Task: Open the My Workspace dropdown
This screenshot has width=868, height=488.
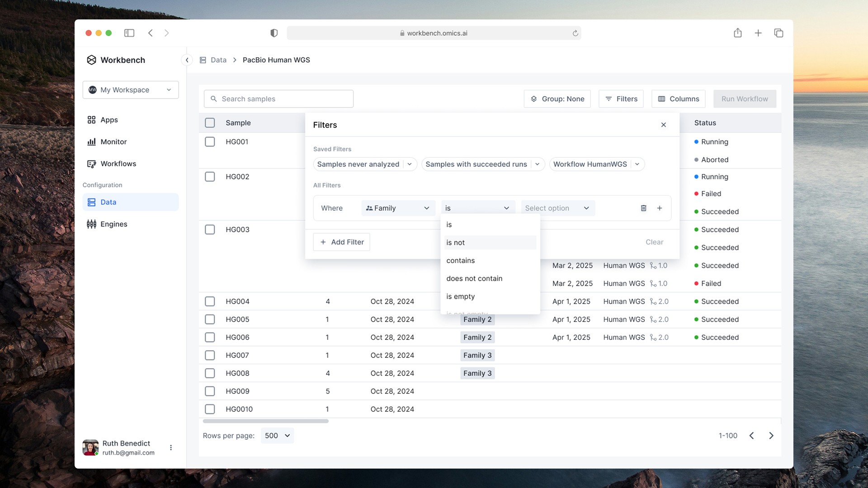Action: pyautogui.click(x=131, y=90)
